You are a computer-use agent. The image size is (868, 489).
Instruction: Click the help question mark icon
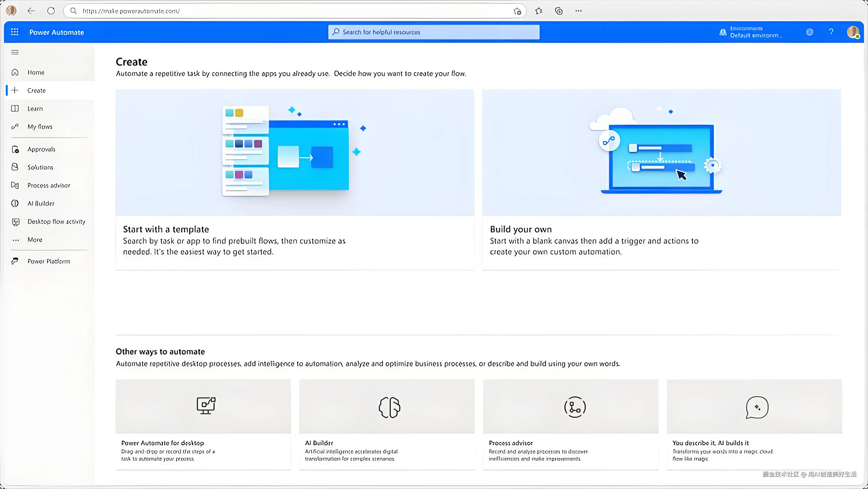[831, 32]
